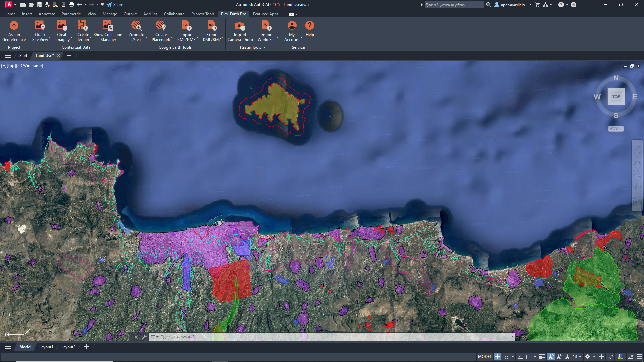Screen dimensions: 644x362
Task: Toggle object snap tracking mode
Action: click(559, 356)
